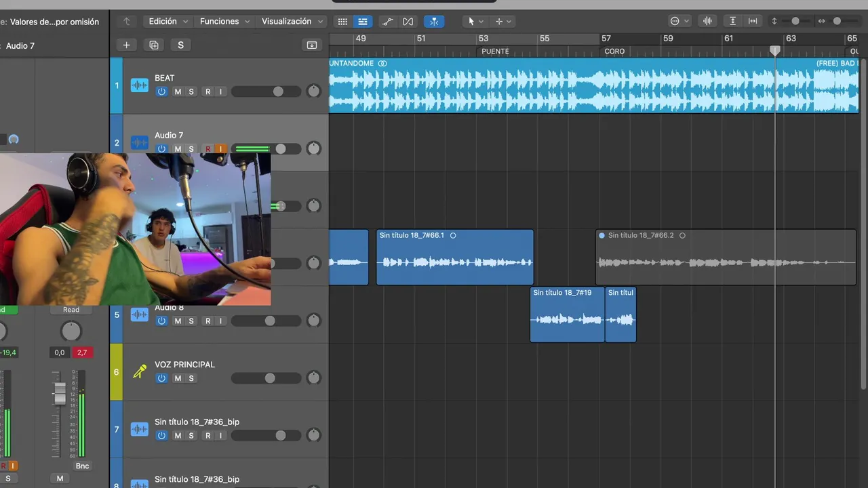
Task: Click the channel strip pan knob
Action: (71, 331)
